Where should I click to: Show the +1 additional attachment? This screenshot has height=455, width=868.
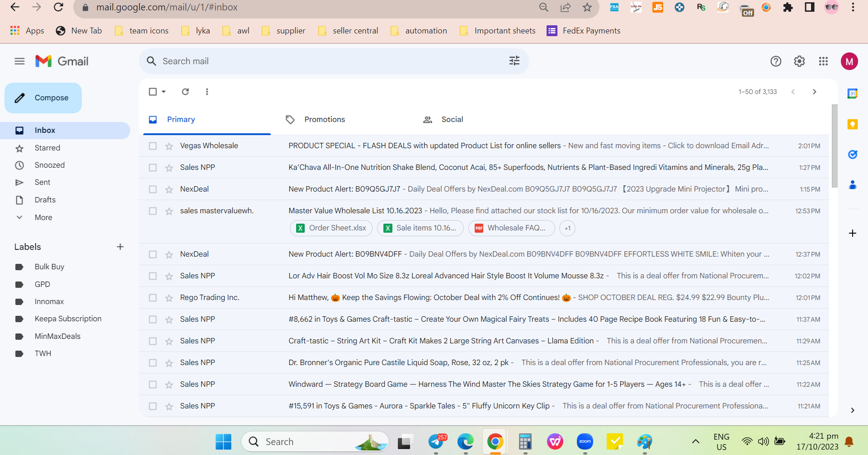point(567,228)
